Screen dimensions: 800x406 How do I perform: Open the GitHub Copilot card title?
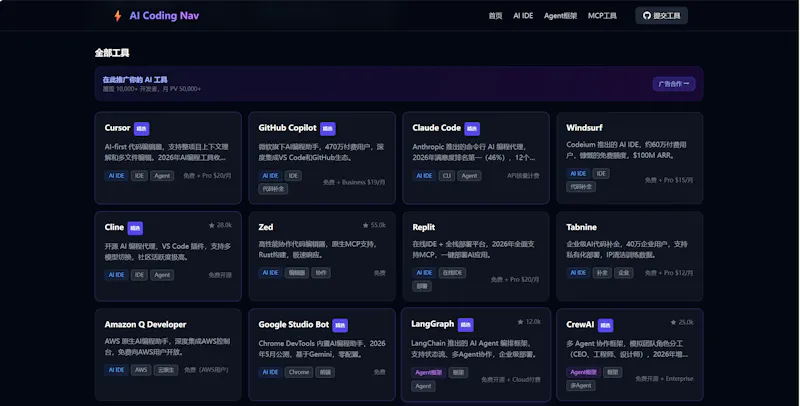[x=287, y=128]
